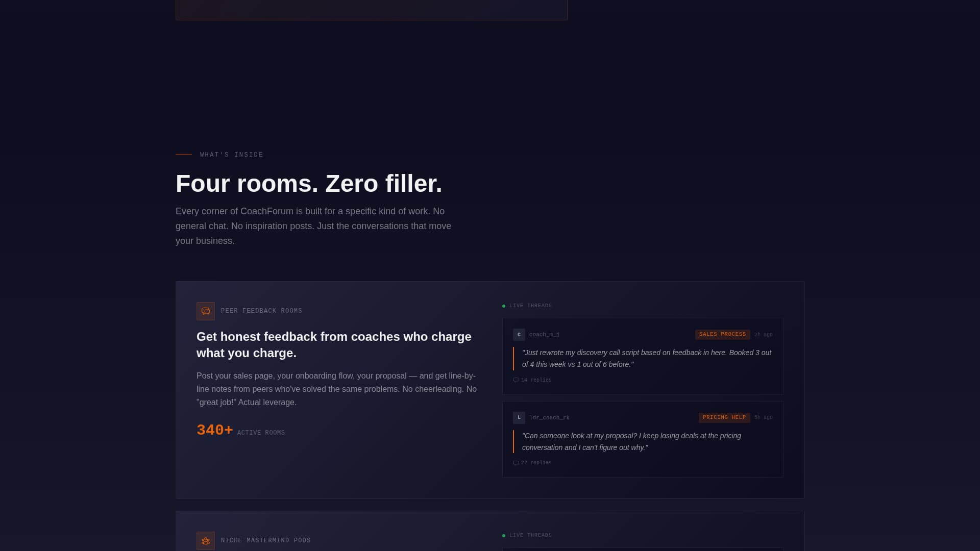Screen dimensions: 980x551
Task: Select the PRICING HELP tag
Action: click(x=724, y=417)
